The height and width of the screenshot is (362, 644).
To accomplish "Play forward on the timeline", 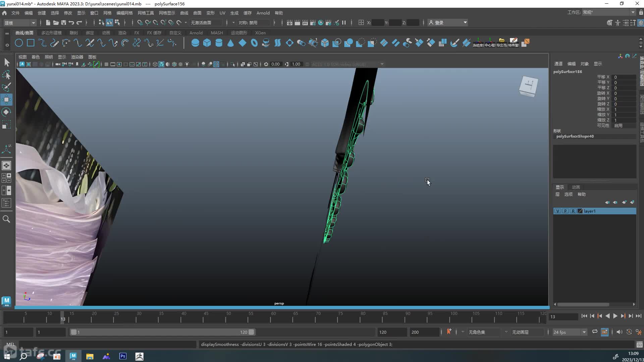I will click(x=615, y=316).
